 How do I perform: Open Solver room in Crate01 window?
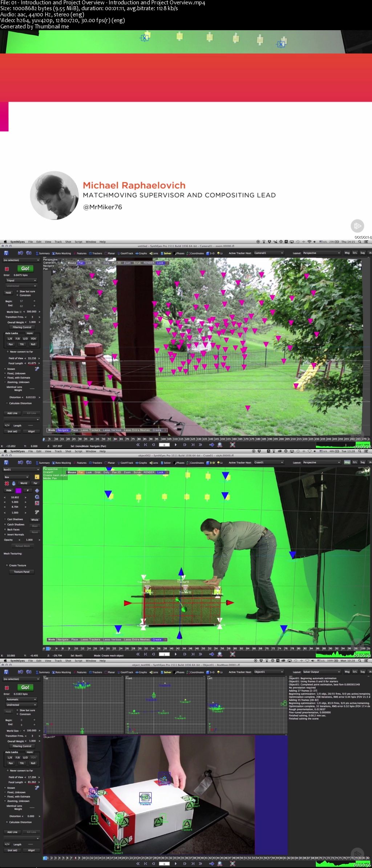[166, 463]
